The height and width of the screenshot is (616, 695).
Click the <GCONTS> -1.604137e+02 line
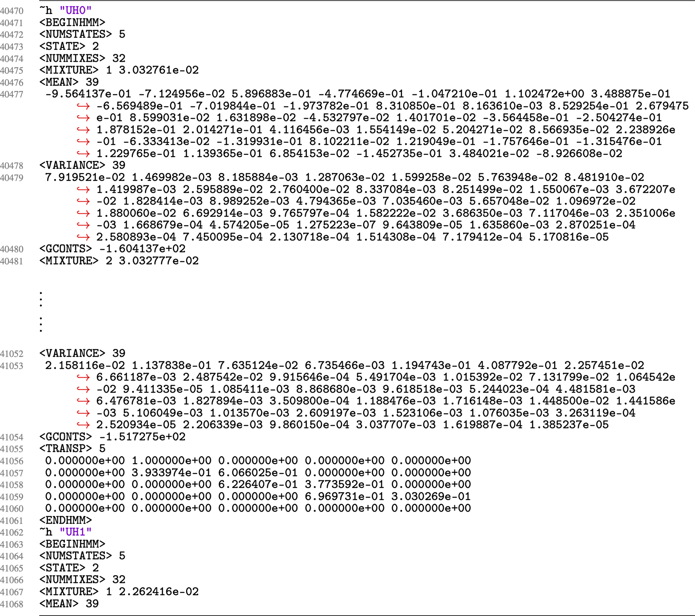click(x=112, y=249)
